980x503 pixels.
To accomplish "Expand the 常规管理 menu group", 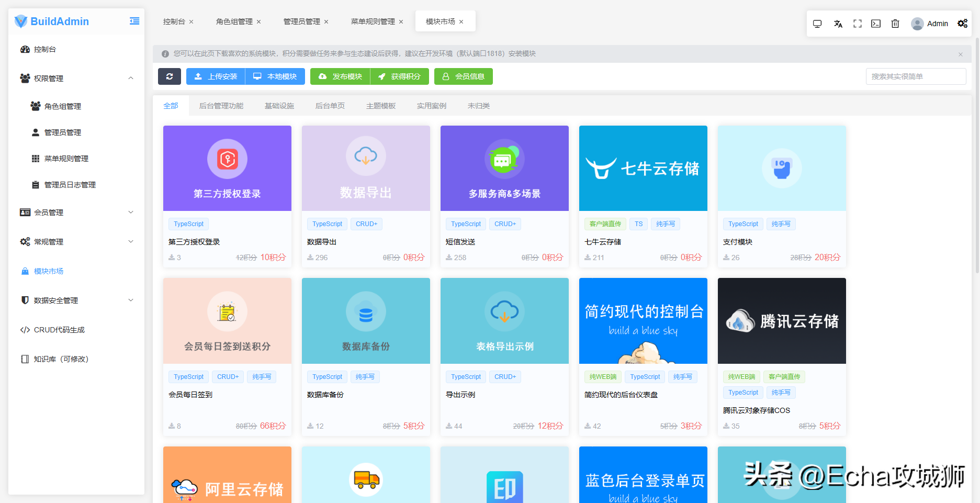I will [76, 242].
